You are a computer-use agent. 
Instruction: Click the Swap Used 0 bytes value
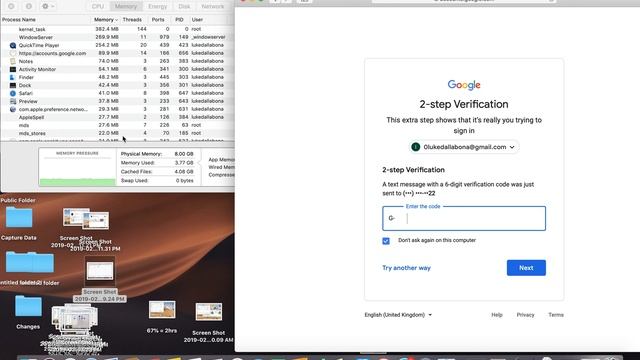(184, 180)
